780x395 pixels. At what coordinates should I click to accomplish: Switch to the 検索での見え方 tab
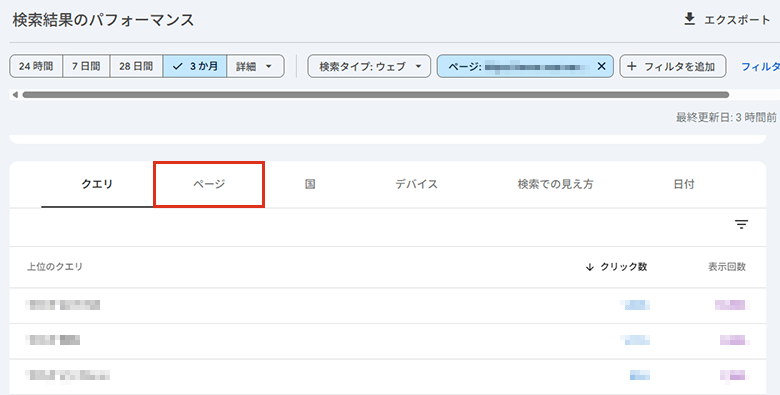pos(555,184)
